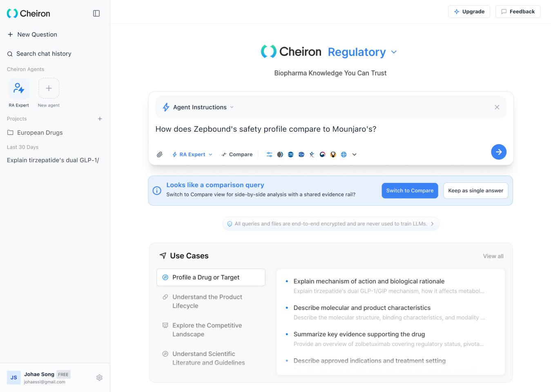Select Understand Scientific Literature and Guidelines tab
551x392 pixels.
pos(211,358)
